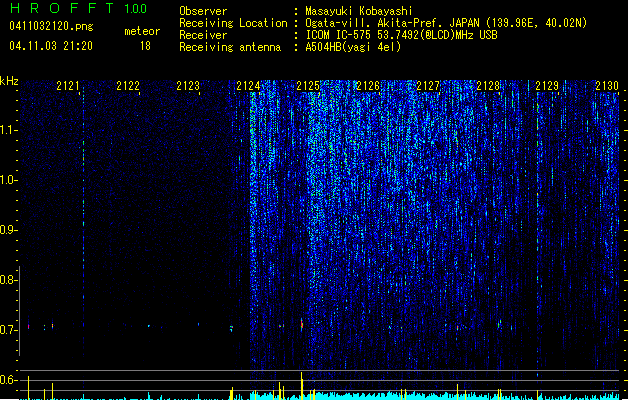Click the Observer label

203,11
